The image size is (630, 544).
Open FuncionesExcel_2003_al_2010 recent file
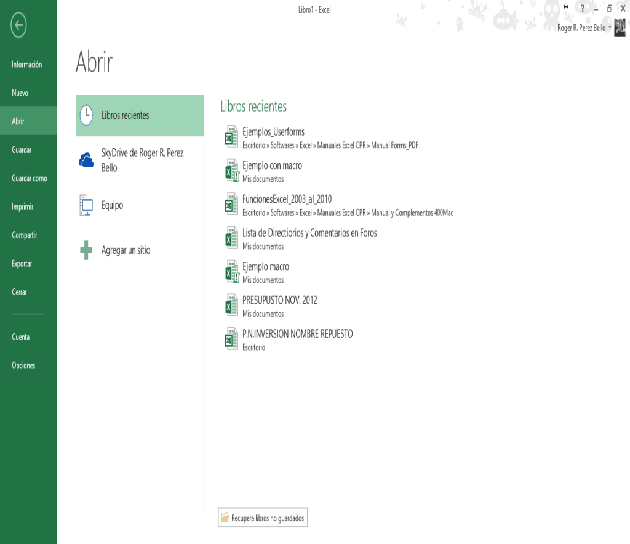pyautogui.click(x=287, y=199)
